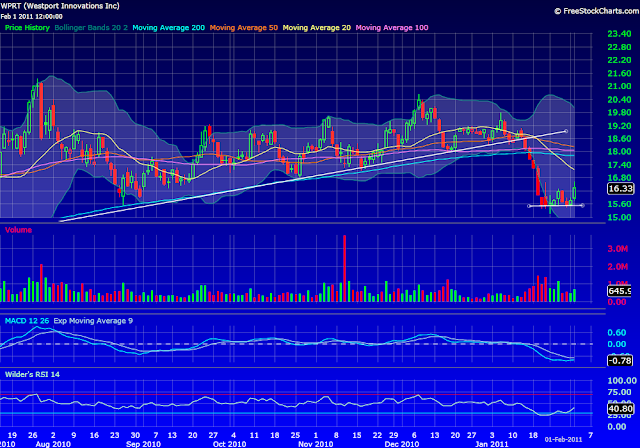The width and height of the screenshot is (640, 448).
Task: Click the Exp Moving Average 9 label
Action: click(93, 321)
